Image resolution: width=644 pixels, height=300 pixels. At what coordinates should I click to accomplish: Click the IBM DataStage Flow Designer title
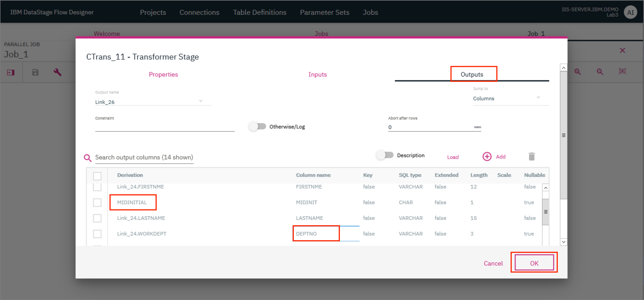coord(52,12)
